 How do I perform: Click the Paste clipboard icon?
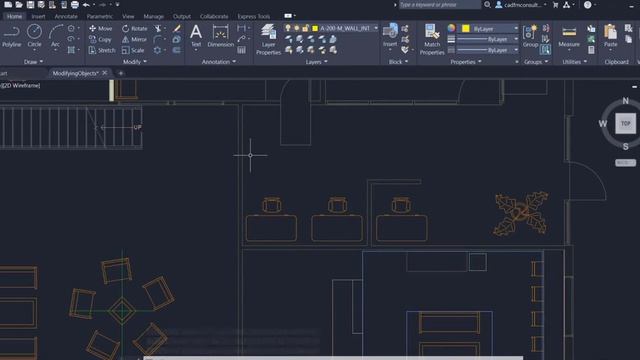tap(611, 36)
